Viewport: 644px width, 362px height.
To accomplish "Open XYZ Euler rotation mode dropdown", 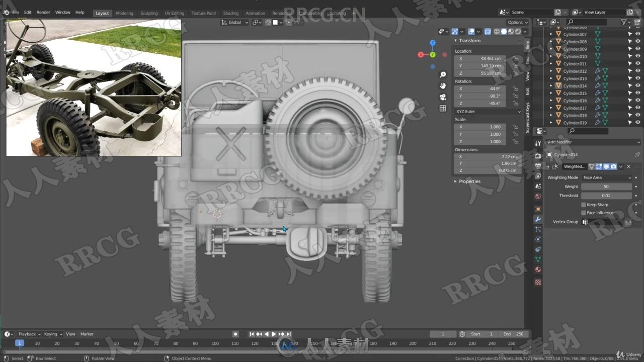I will coord(488,112).
